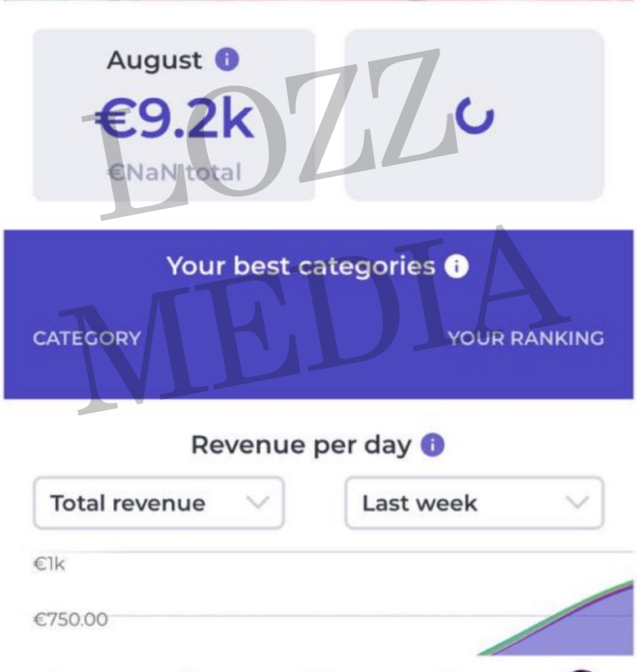The image size is (637, 672).
Task: Click the €NaN total text
Action: point(174,172)
